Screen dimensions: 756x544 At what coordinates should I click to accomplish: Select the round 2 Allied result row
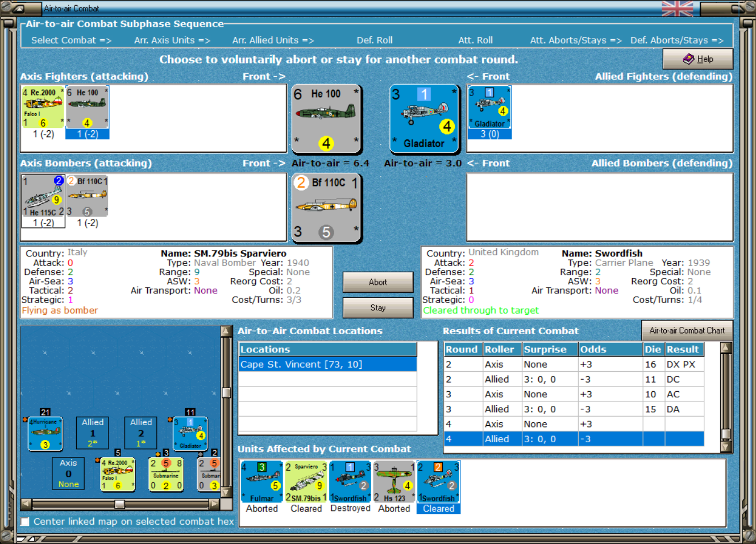574,379
